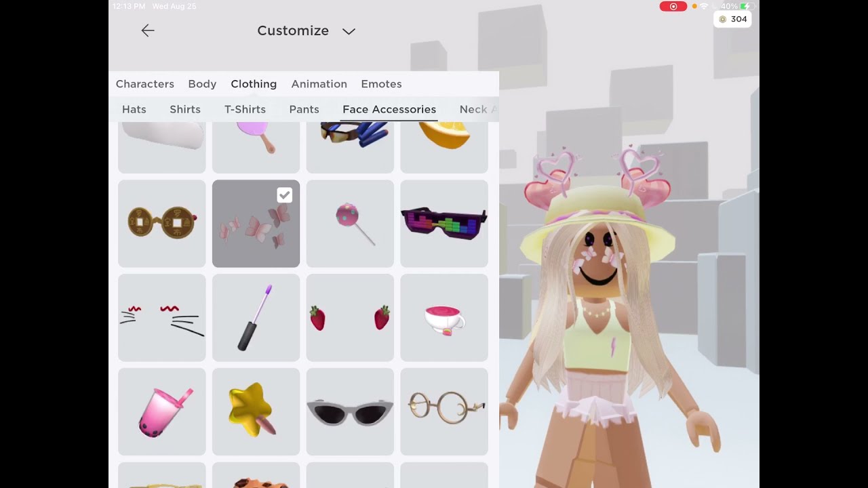This screenshot has height=488, width=868.
Task: Select the Clothing tab
Action: tap(254, 84)
